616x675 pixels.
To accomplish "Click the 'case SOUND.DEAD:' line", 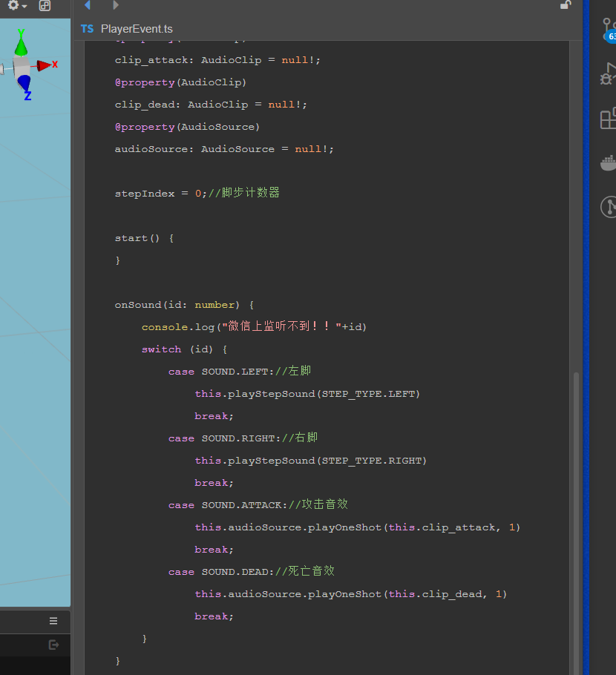I will pyautogui.click(x=221, y=572).
